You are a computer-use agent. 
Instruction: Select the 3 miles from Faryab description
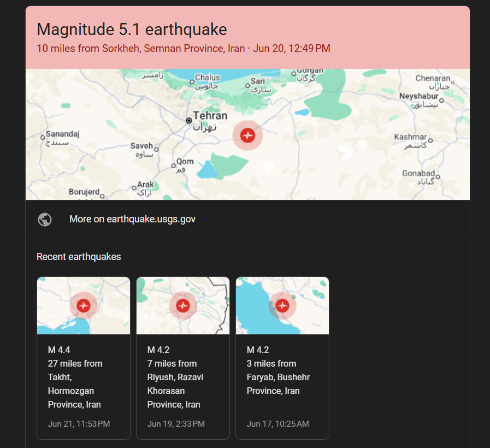tap(278, 377)
